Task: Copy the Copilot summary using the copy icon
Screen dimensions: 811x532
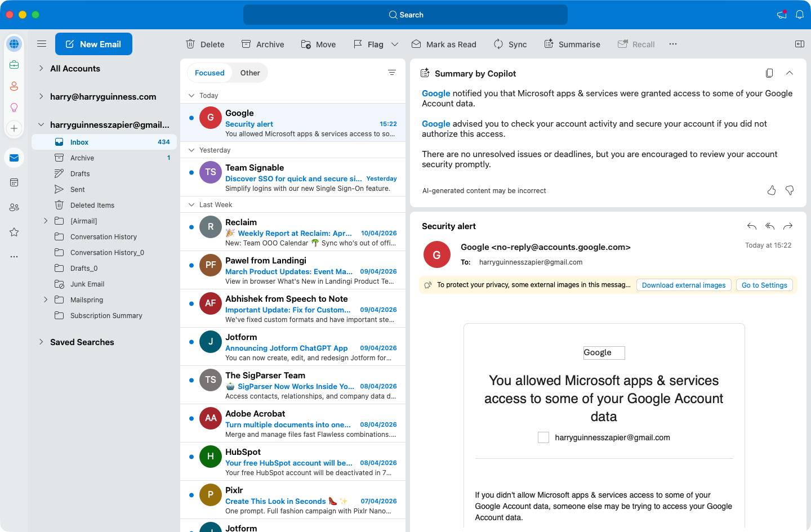Action: tap(769, 73)
